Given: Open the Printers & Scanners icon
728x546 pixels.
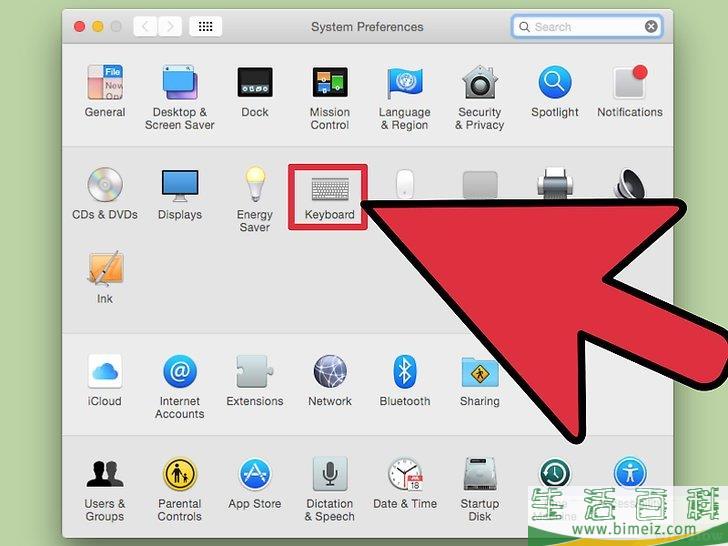Looking at the screenshot, I should 555,183.
